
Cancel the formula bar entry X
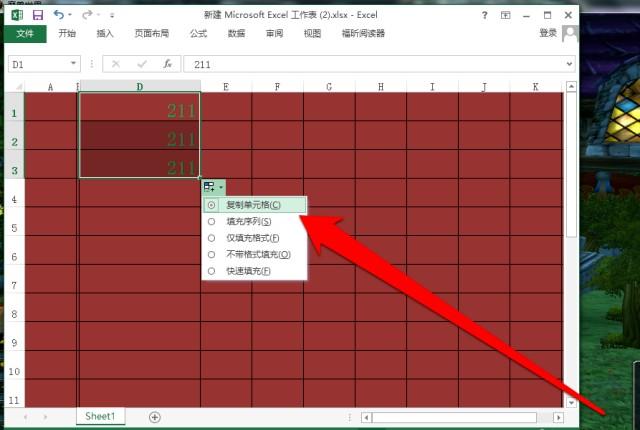click(x=116, y=64)
